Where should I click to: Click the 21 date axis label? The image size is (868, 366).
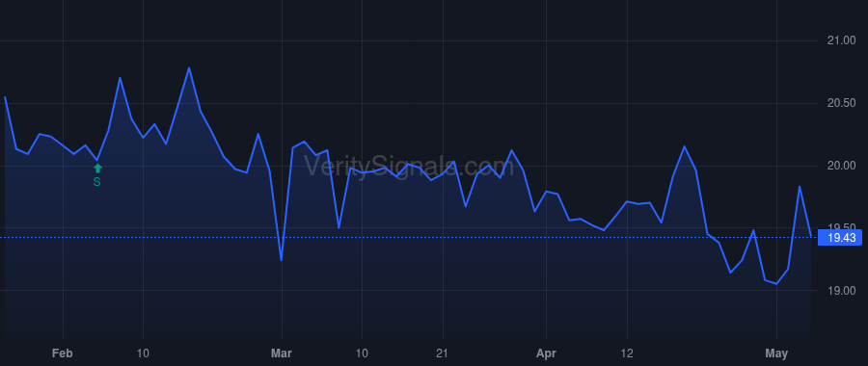click(x=443, y=353)
